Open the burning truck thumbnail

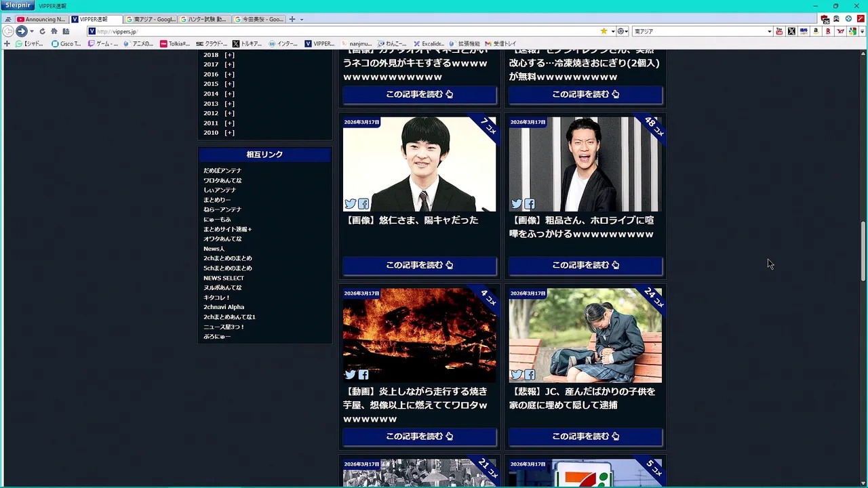(419, 335)
